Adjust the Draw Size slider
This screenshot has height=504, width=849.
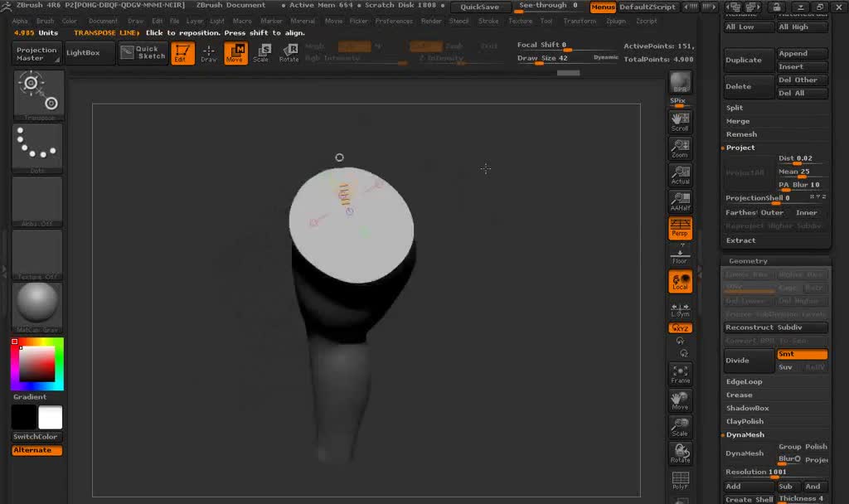tap(567, 59)
